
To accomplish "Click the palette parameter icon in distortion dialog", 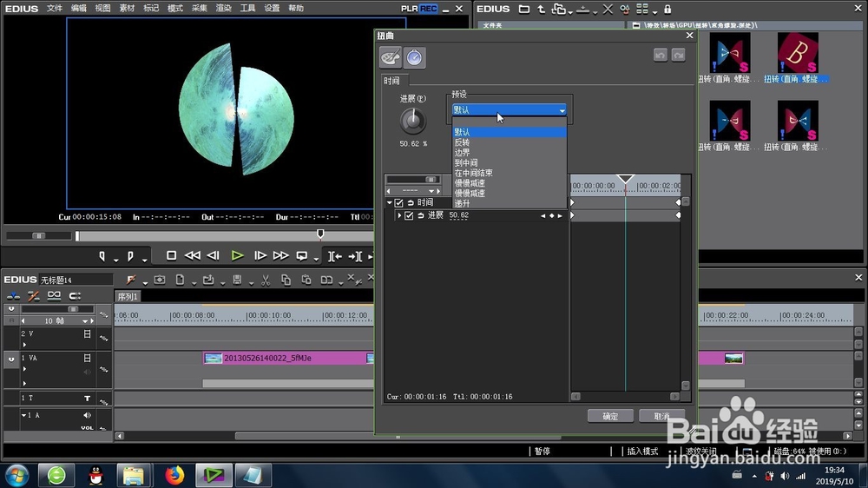I will pos(391,57).
